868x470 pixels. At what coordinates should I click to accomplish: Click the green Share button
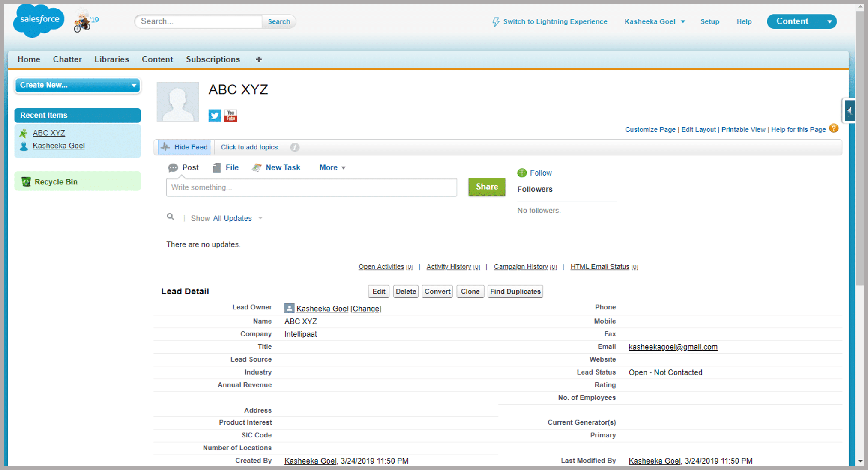tap(487, 187)
